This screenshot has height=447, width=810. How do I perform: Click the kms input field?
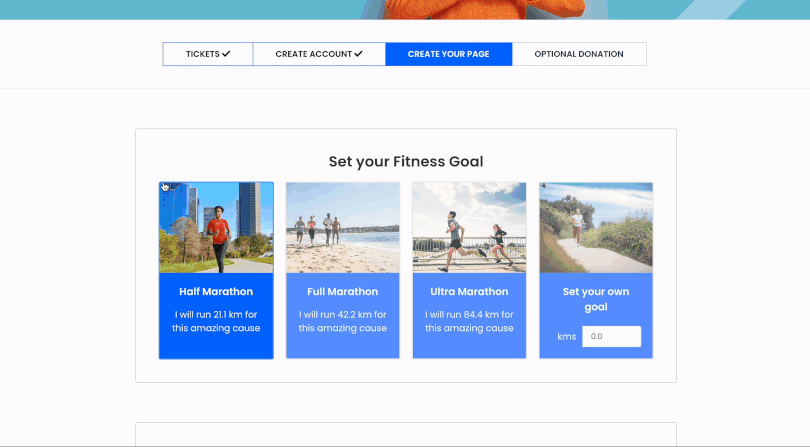pyautogui.click(x=612, y=336)
